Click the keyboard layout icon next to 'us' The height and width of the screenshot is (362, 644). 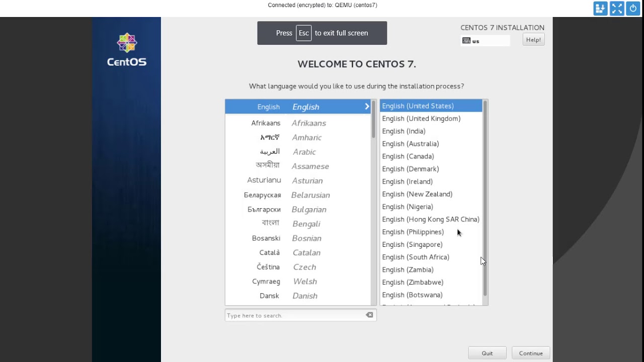pyautogui.click(x=466, y=41)
